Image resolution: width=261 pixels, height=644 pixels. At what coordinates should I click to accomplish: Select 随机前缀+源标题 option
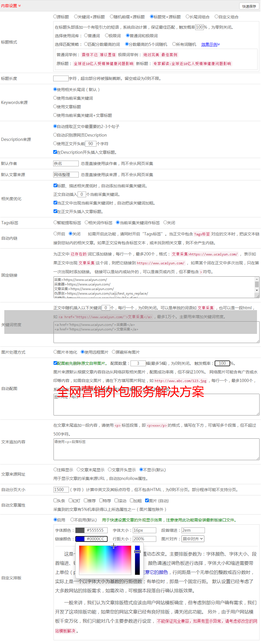pyautogui.click(x=112, y=17)
